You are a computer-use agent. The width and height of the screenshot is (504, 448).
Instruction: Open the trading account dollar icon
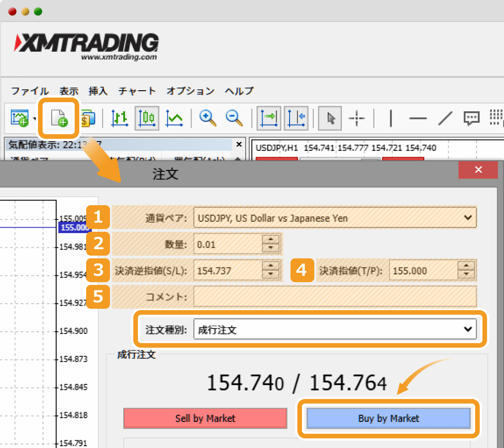click(88, 118)
